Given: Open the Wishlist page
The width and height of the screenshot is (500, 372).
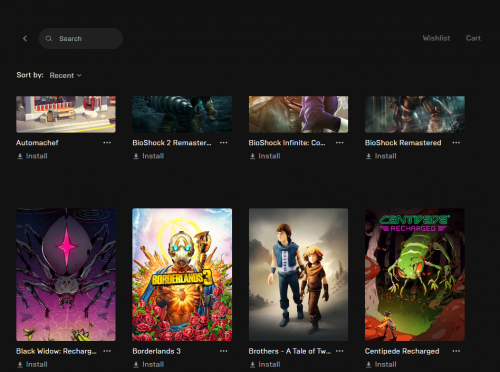Looking at the screenshot, I should 436,38.
